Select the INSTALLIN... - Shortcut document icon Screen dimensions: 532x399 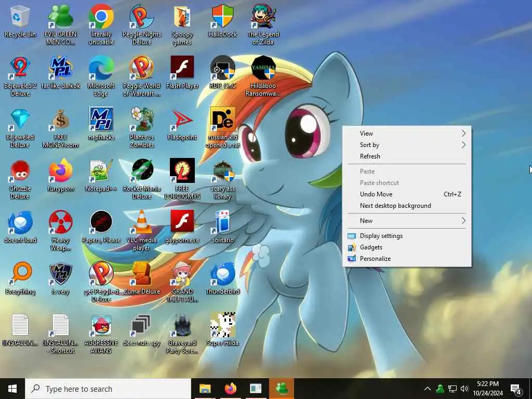pos(60,334)
